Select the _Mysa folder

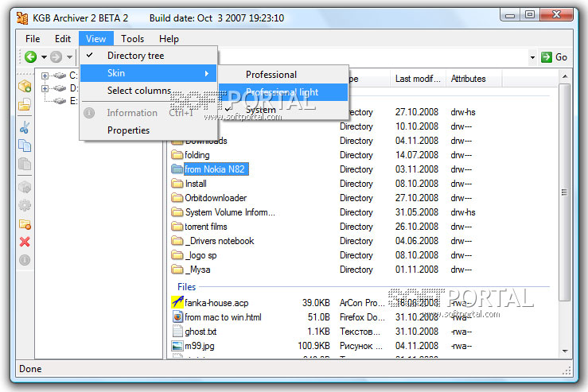(x=197, y=270)
